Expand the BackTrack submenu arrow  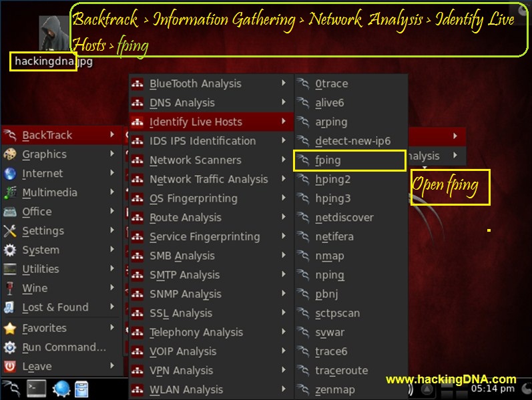[112, 134]
